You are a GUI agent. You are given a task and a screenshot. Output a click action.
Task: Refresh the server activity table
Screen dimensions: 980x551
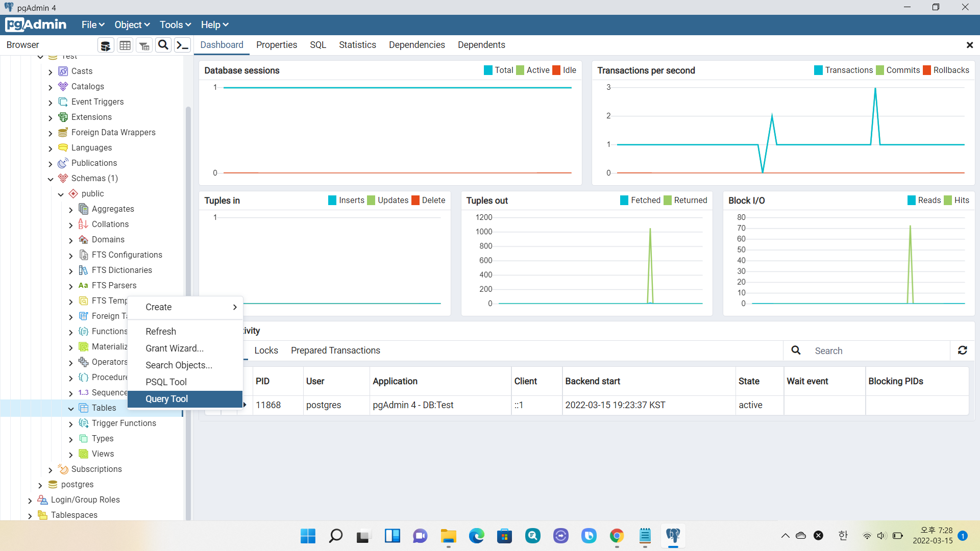pyautogui.click(x=962, y=350)
